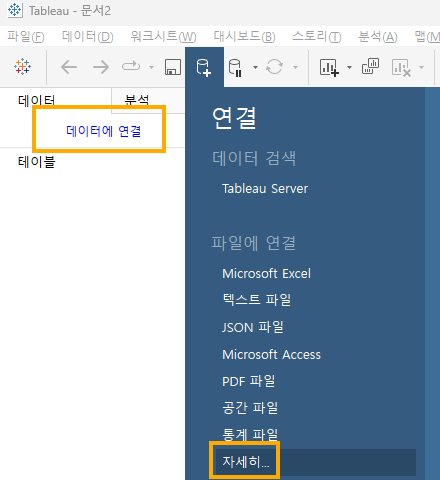This screenshot has height=480, width=440.
Task: Click the refresh data source icon
Action: point(274,67)
